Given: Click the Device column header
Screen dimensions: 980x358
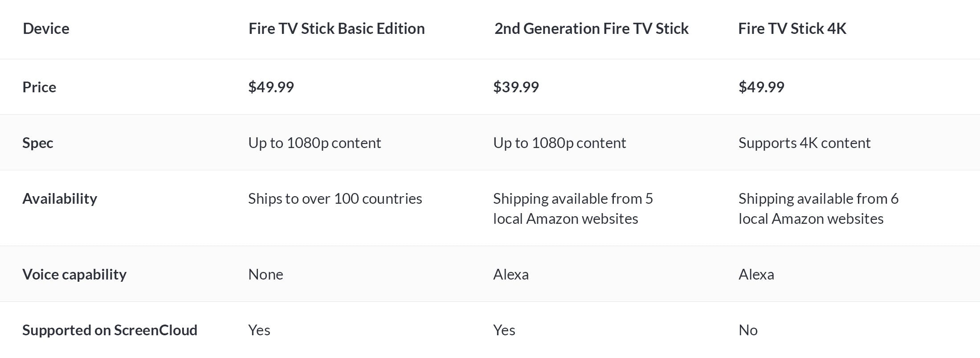Looking at the screenshot, I should (x=46, y=29).
